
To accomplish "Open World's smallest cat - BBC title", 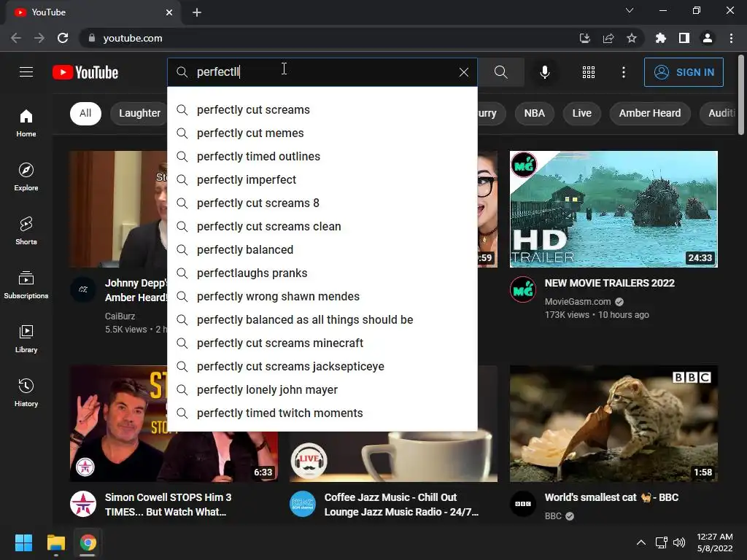I will pyautogui.click(x=612, y=497).
